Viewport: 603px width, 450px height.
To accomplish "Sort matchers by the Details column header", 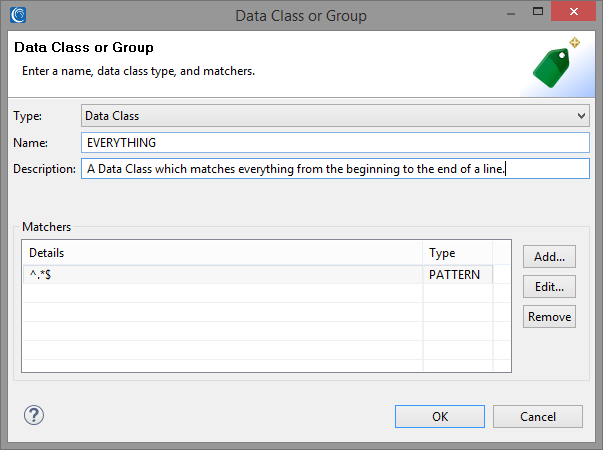I will tap(223, 253).
